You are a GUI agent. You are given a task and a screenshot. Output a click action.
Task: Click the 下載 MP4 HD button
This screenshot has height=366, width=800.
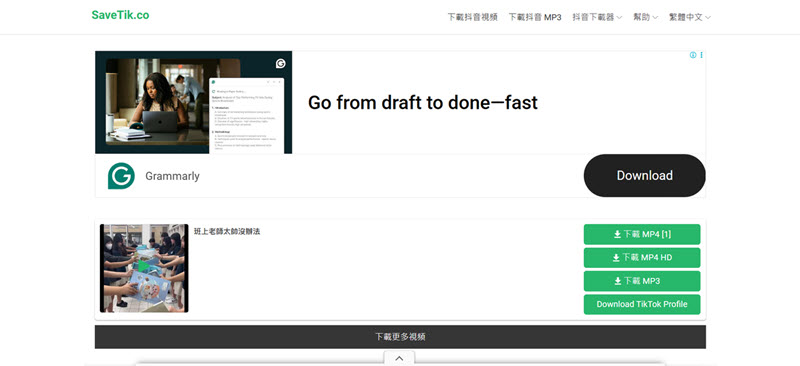(642, 258)
